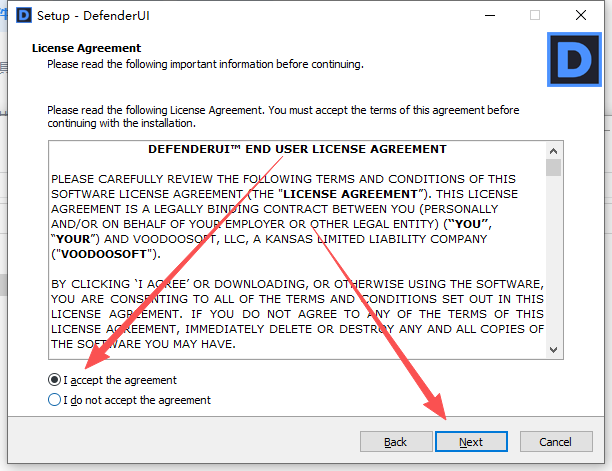Image resolution: width=612 pixels, height=471 pixels.
Task: Go Back to previous setup page
Action: [396, 442]
